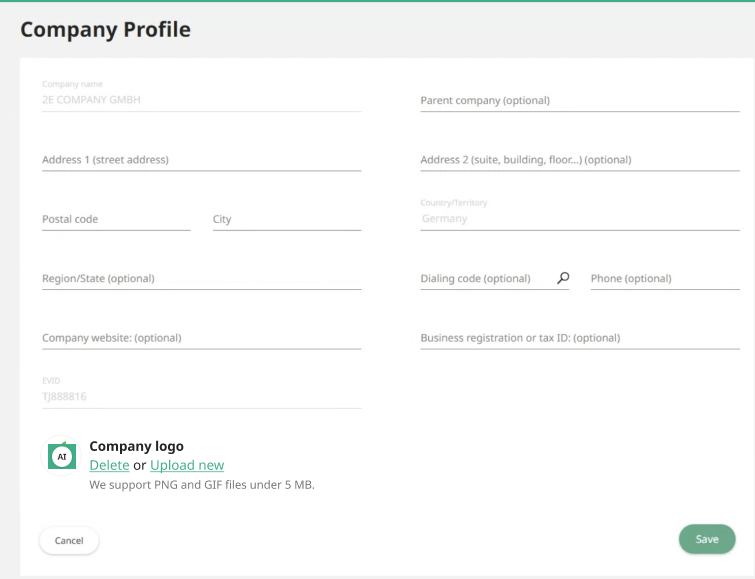The image size is (755, 579).
Task: Click the Company website field
Action: 201,338
